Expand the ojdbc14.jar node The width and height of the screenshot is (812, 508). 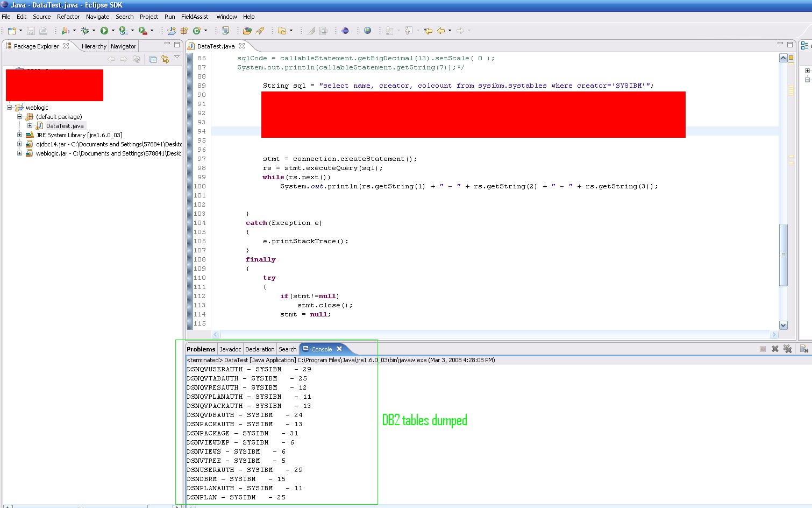(x=19, y=144)
